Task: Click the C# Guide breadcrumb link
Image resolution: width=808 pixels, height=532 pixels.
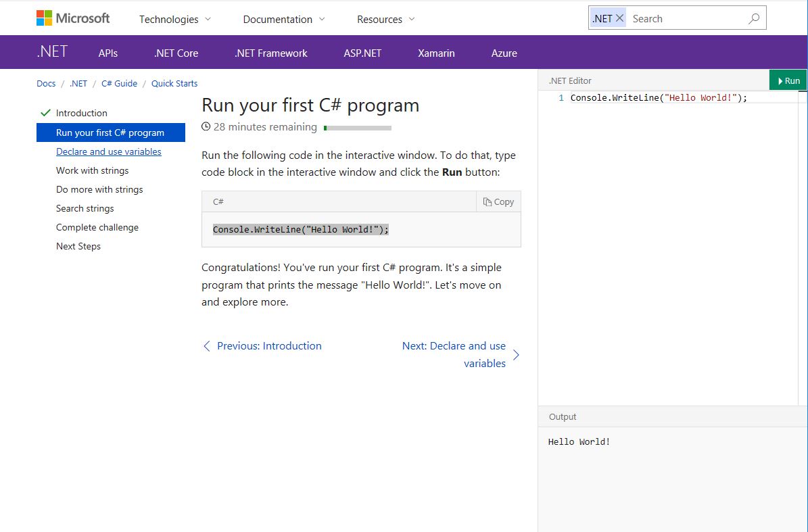Action: click(x=119, y=83)
